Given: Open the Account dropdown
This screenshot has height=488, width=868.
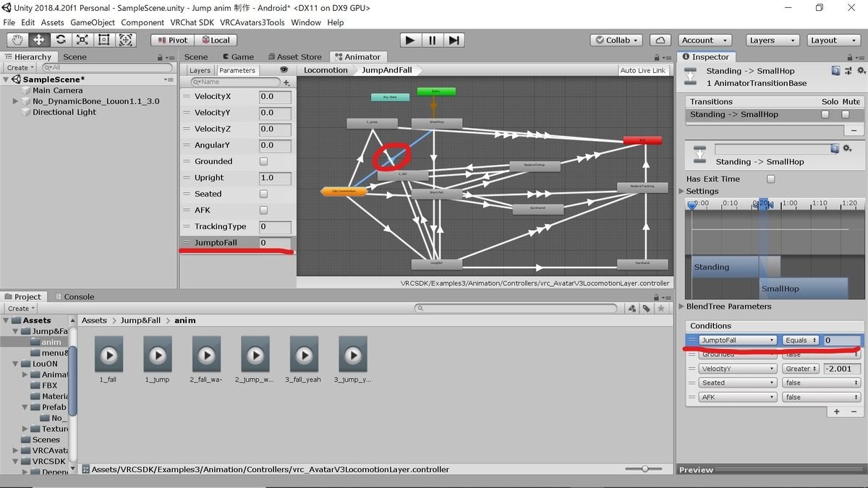Looking at the screenshot, I should pyautogui.click(x=705, y=40).
